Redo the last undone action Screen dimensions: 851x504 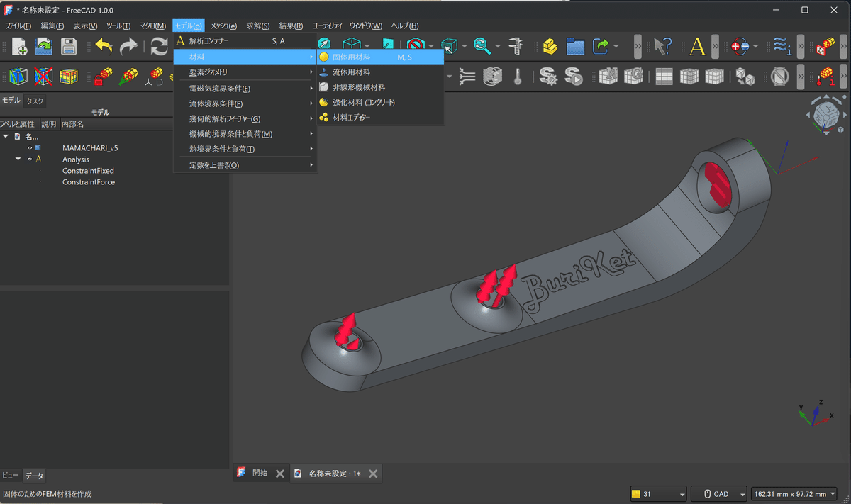128,47
